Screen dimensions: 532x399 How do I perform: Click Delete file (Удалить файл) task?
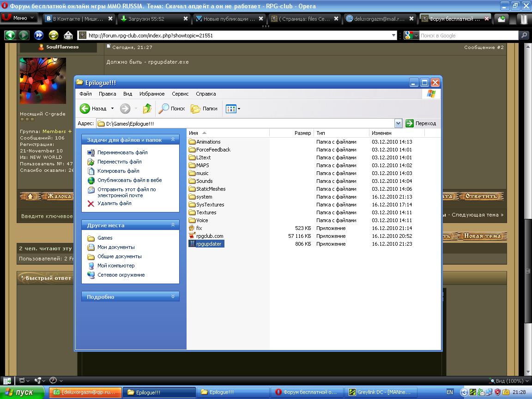tap(114, 203)
